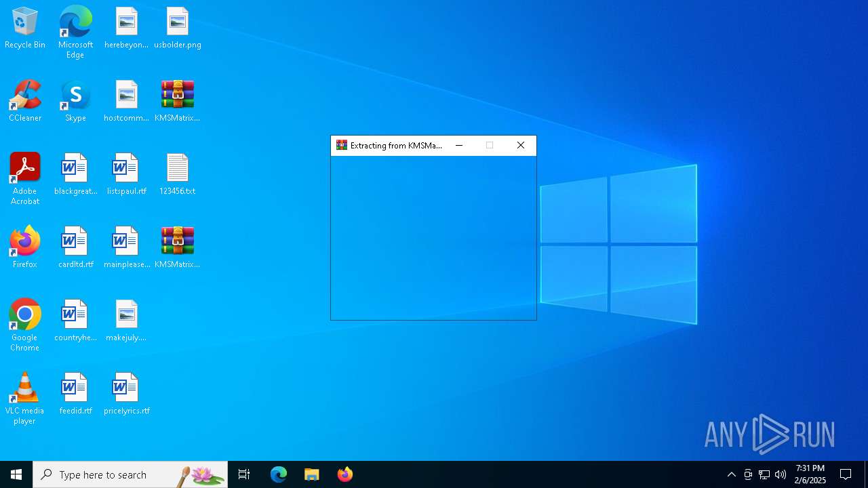Image resolution: width=868 pixels, height=488 pixels.
Task: Launch Edge from the taskbar
Action: 279,474
